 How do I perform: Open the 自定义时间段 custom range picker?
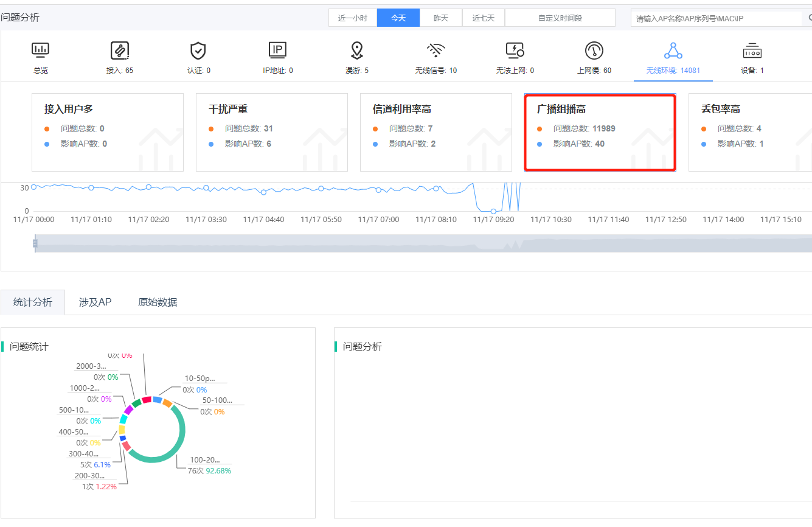click(x=560, y=18)
